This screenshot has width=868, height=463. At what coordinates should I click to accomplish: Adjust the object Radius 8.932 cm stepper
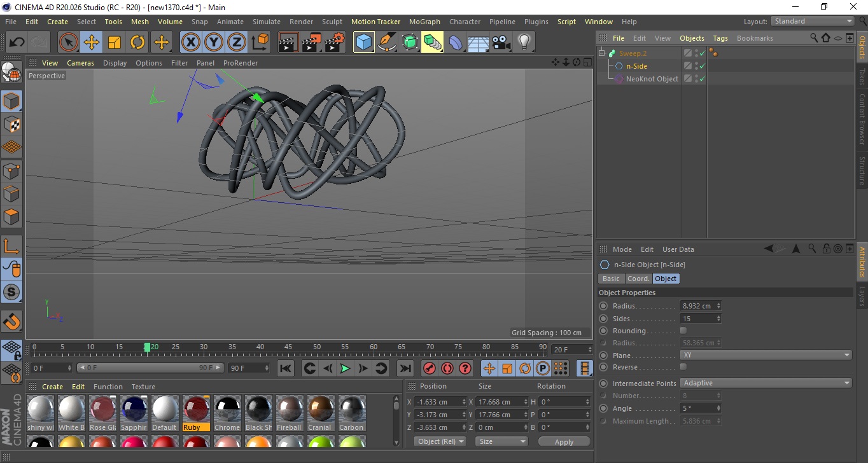point(718,306)
